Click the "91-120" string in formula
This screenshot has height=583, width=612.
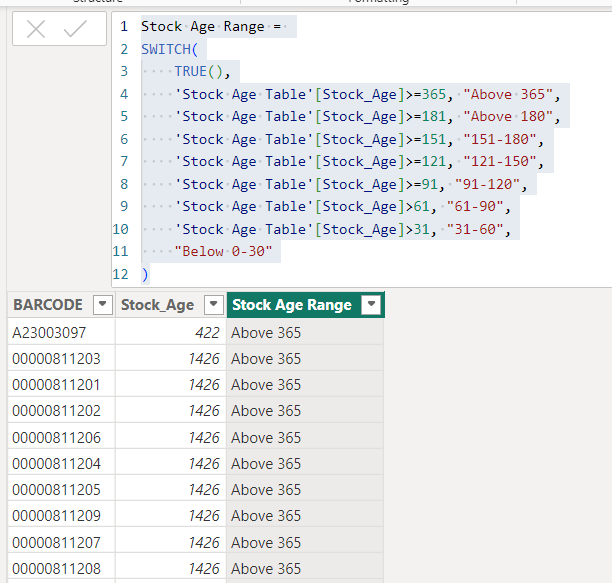coord(487,184)
